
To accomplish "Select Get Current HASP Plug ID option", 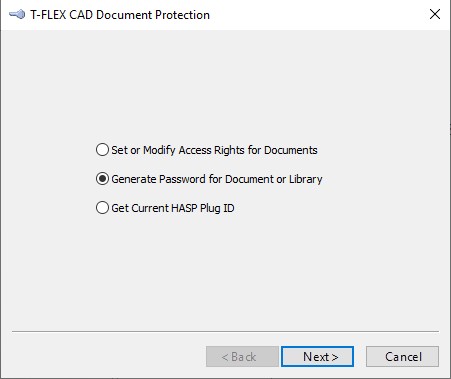I will [165, 208].
